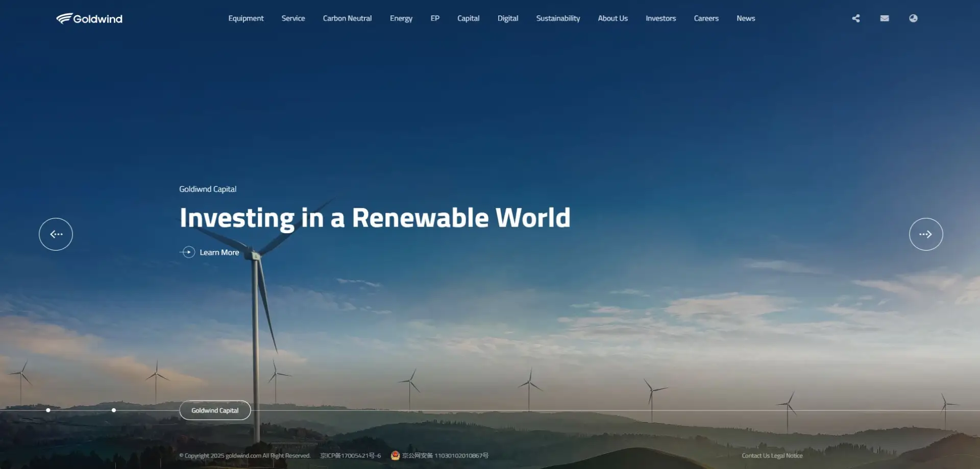This screenshot has height=469, width=980.
Task: Click the Goldiwnd Capital subtitle text
Action: pyautogui.click(x=208, y=189)
